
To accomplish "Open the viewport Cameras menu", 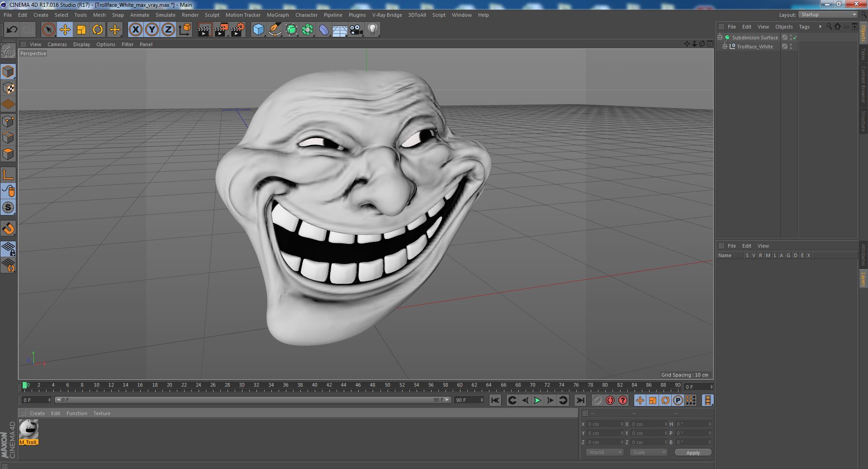I will point(57,44).
